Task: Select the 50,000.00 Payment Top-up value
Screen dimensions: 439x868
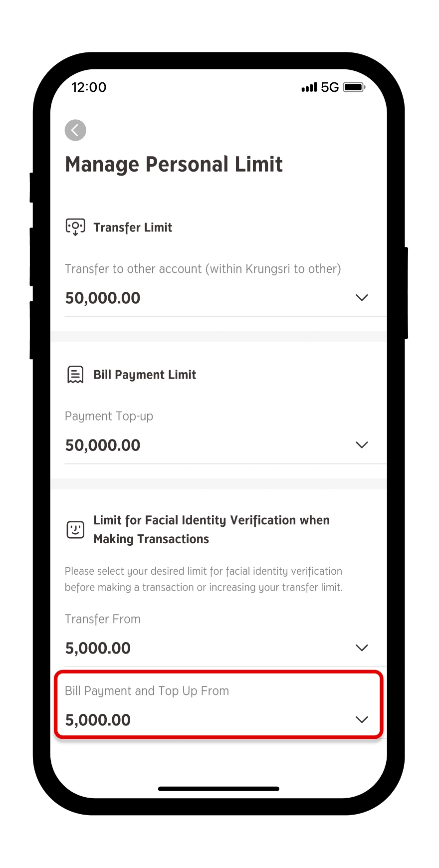Action: (x=103, y=445)
